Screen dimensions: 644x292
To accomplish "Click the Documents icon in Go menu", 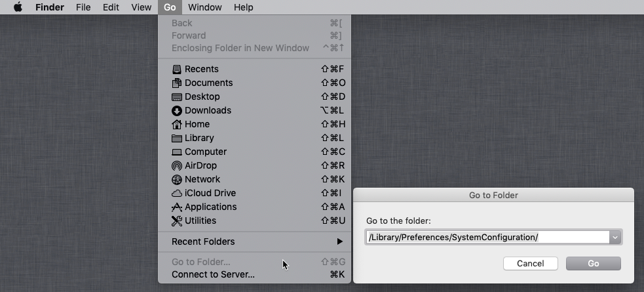I will pos(177,83).
